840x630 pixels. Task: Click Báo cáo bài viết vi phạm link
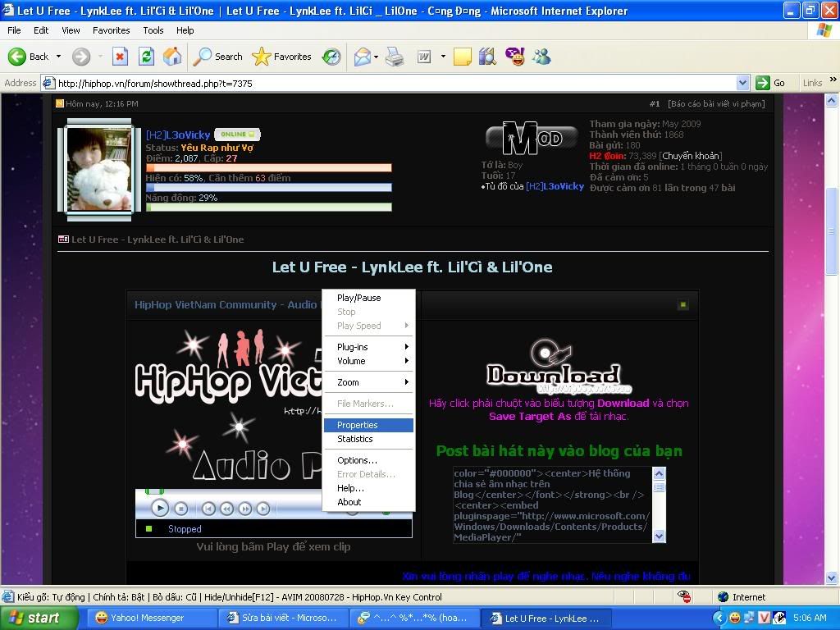[717, 104]
